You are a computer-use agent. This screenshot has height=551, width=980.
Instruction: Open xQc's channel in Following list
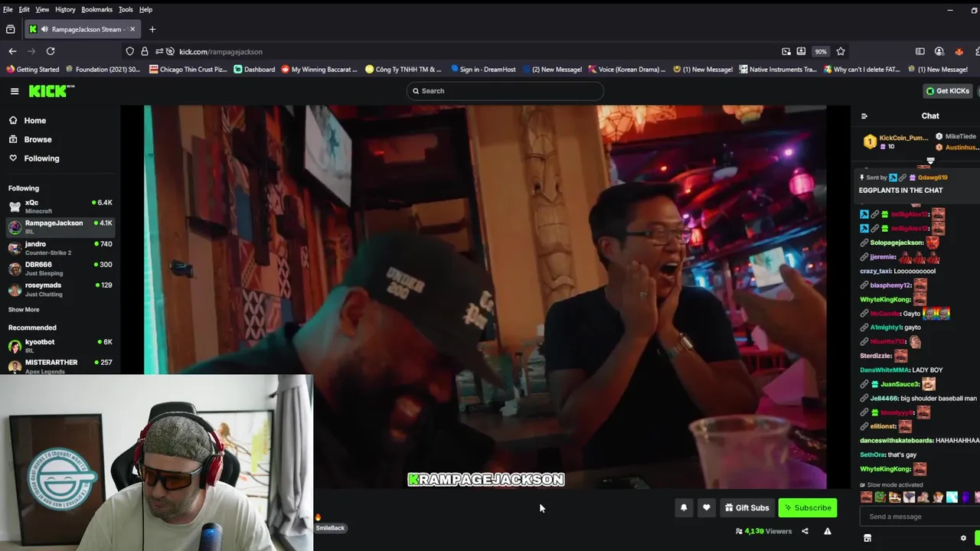pos(60,206)
